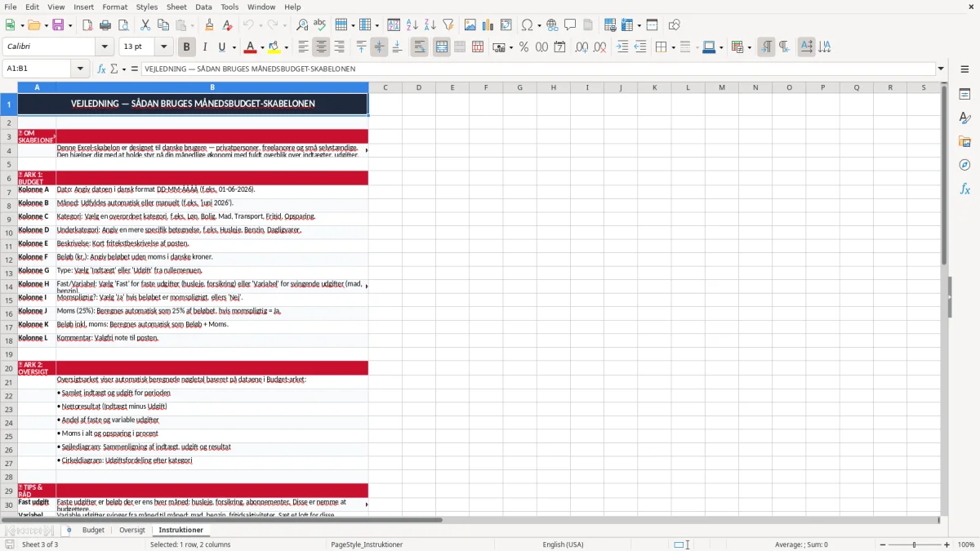Select Clone Formatting paintbrush
This screenshot has height=551, width=980.
click(209, 25)
